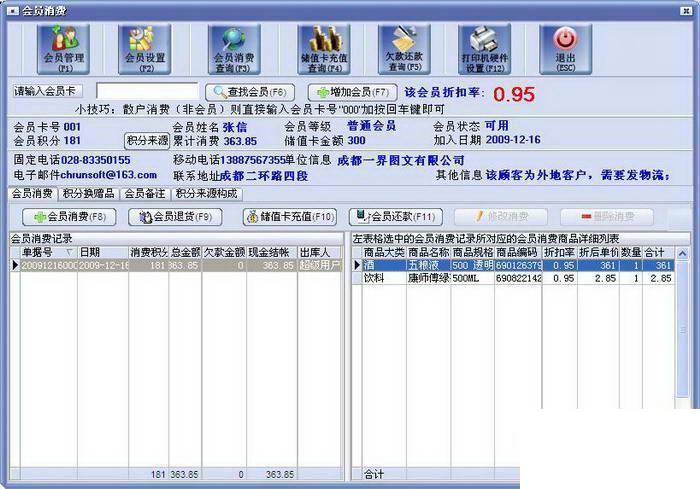Click the disabled 修改消费 button
Viewport: 700px width, 489px height.
(x=501, y=217)
